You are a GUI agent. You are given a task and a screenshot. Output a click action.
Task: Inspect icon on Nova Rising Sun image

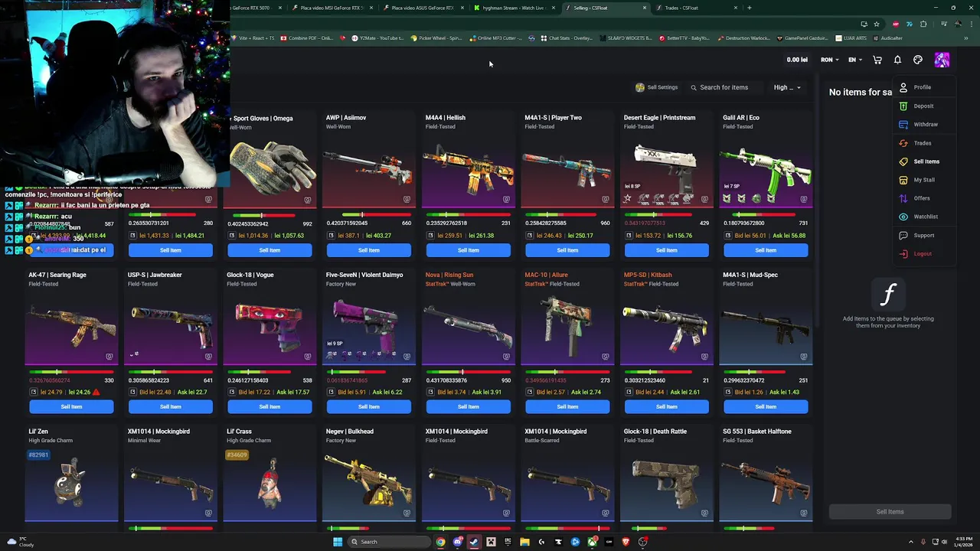[506, 357]
